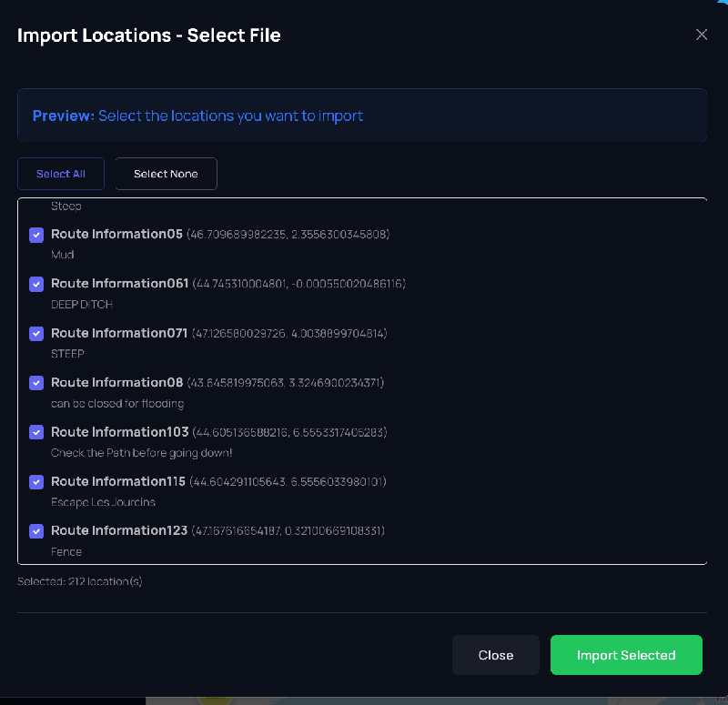Click the Select All button
The width and height of the screenshot is (728, 705).
(61, 174)
